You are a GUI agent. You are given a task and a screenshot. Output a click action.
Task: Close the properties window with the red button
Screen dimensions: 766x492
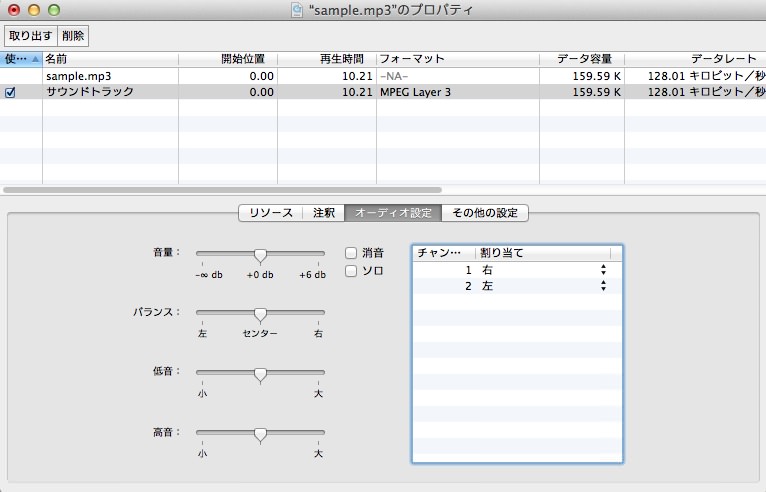point(14,10)
